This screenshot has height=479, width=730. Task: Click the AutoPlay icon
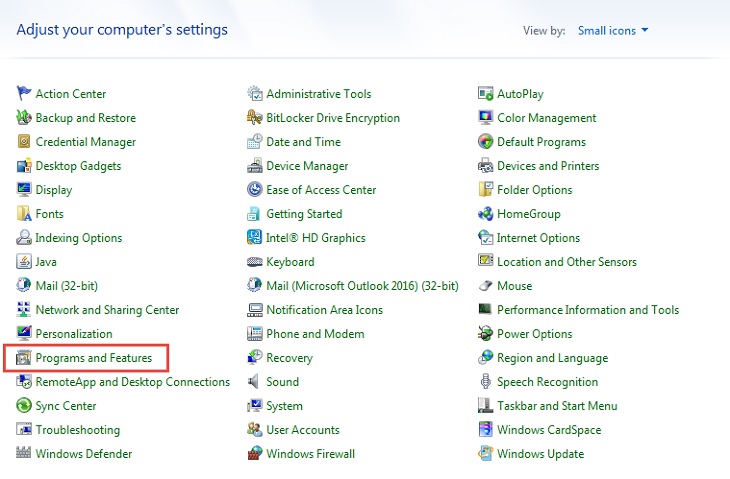[x=486, y=93]
